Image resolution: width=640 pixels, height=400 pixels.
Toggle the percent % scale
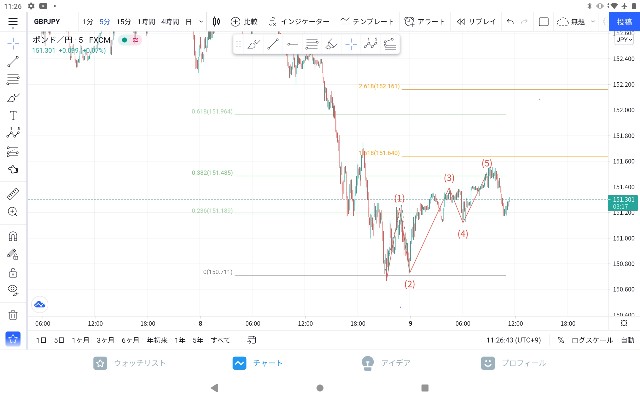click(x=561, y=340)
